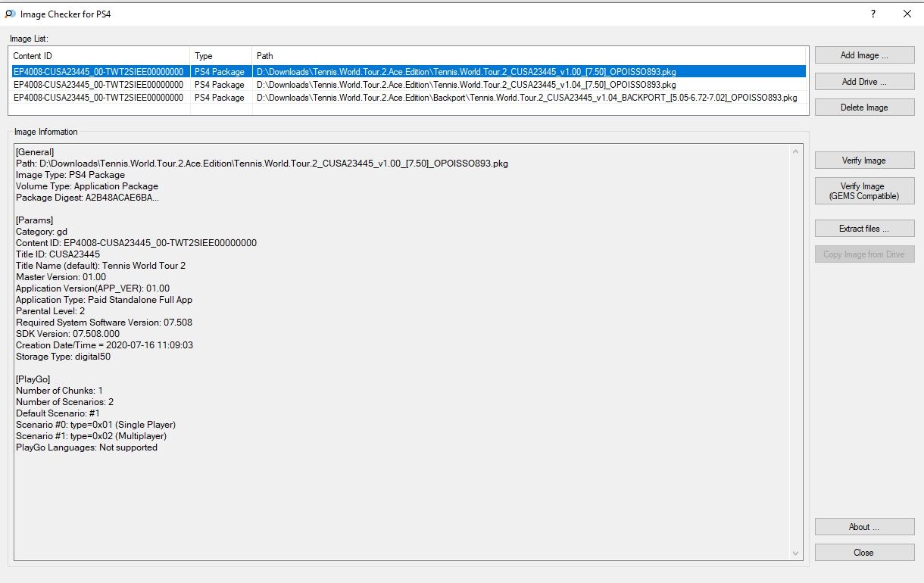Click the Add Drive button

[x=864, y=82]
